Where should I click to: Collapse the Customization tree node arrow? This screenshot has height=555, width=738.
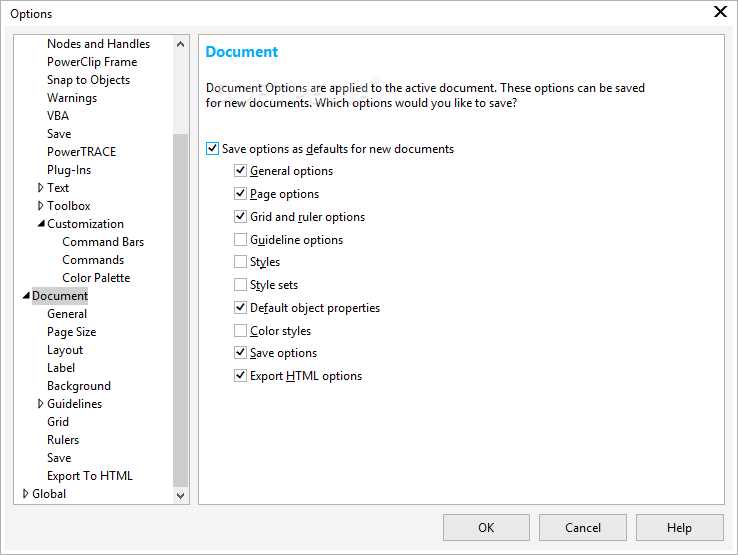pos(41,224)
